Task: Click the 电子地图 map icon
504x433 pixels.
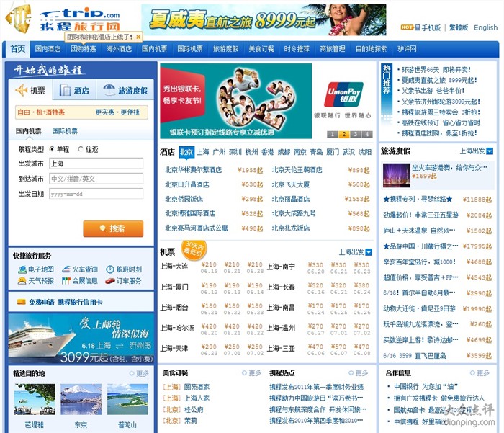Action: [x=22, y=269]
